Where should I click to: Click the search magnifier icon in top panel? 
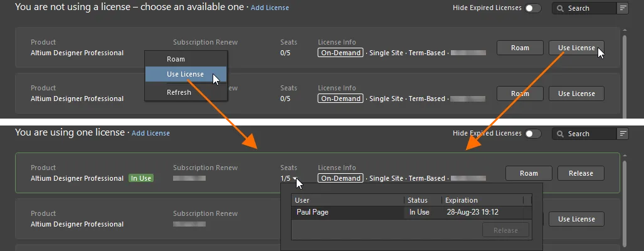point(560,8)
